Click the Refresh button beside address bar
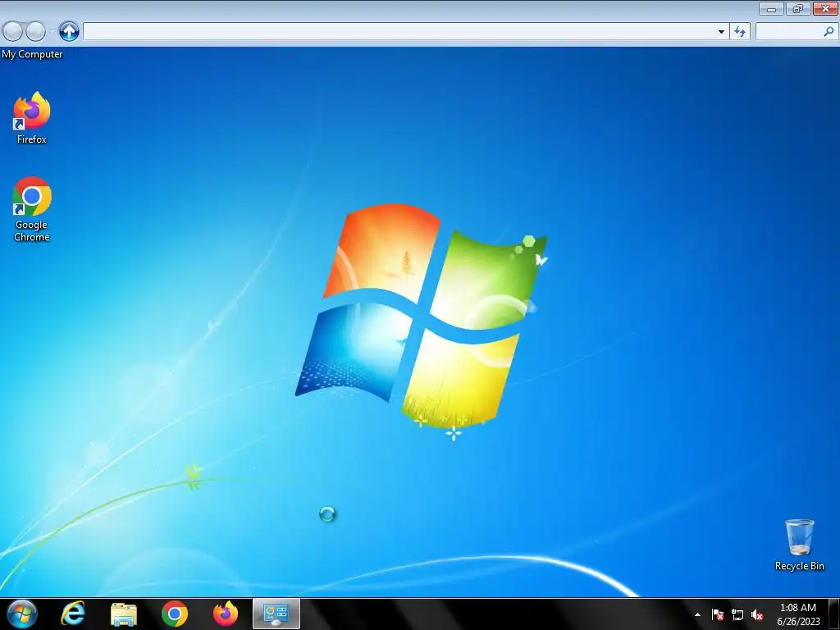The image size is (840, 630). click(x=740, y=32)
